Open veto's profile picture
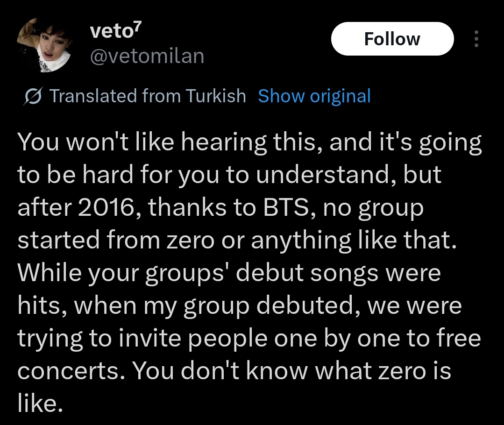The width and height of the screenshot is (504, 425). pyautogui.click(x=45, y=45)
